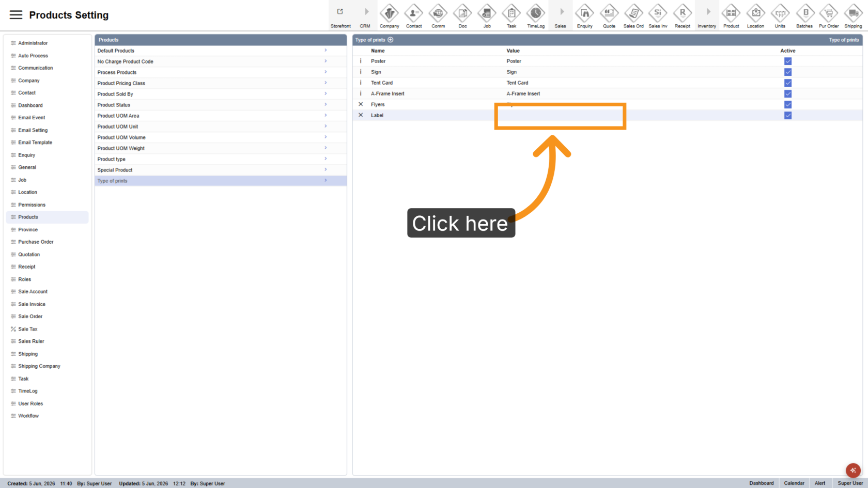This screenshot has width=868, height=488.
Task: Select Sale Tax in settings sidebar
Action: [x=47, y=329]
